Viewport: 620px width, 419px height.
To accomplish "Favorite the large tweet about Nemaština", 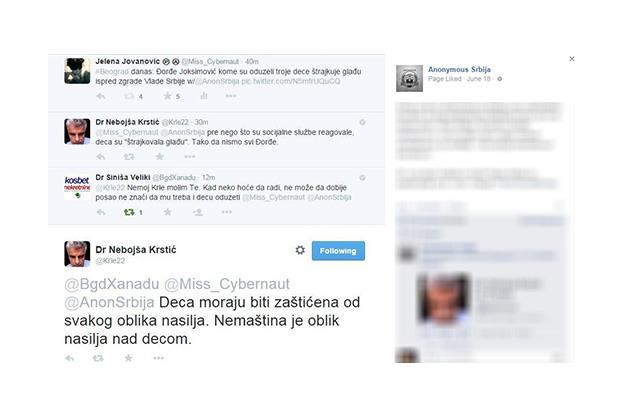I will (128, 358).
